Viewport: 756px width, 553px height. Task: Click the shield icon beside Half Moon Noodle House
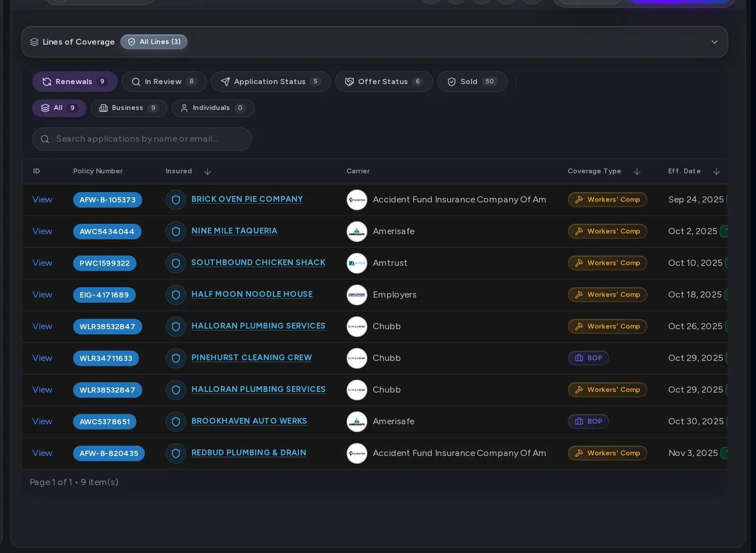click(x=176, y=295)
